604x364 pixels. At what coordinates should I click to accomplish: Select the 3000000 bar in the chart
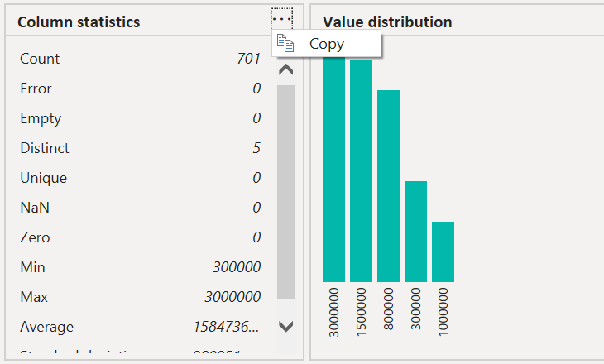click(x=333, y=170)
